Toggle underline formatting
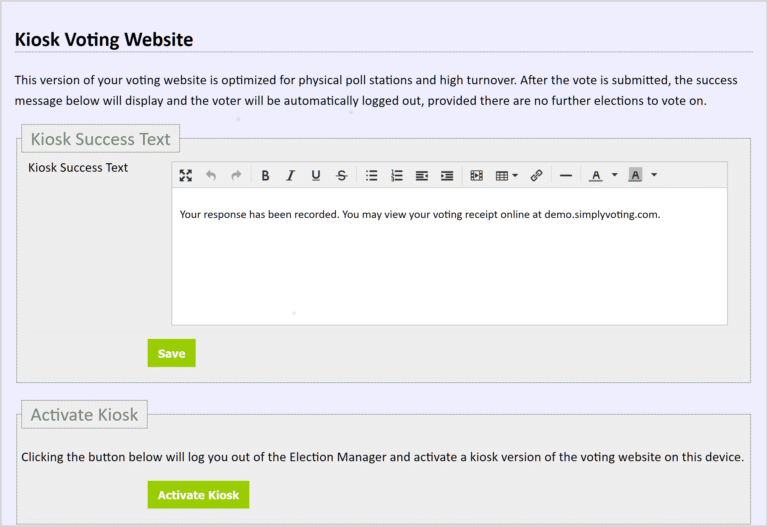Image resolution: width=768 pixels, height=527 pixels. 316,175
